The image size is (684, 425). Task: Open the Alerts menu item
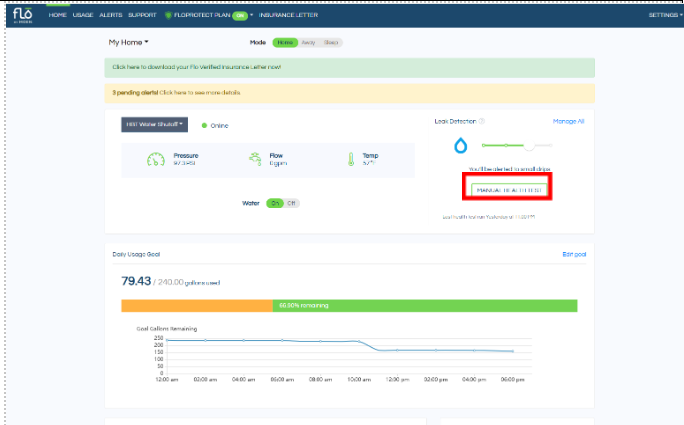[111, 16]
